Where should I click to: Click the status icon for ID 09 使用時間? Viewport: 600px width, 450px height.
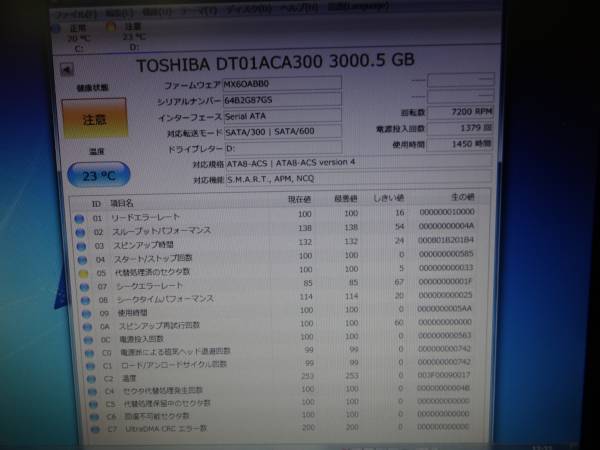(86, 314)
